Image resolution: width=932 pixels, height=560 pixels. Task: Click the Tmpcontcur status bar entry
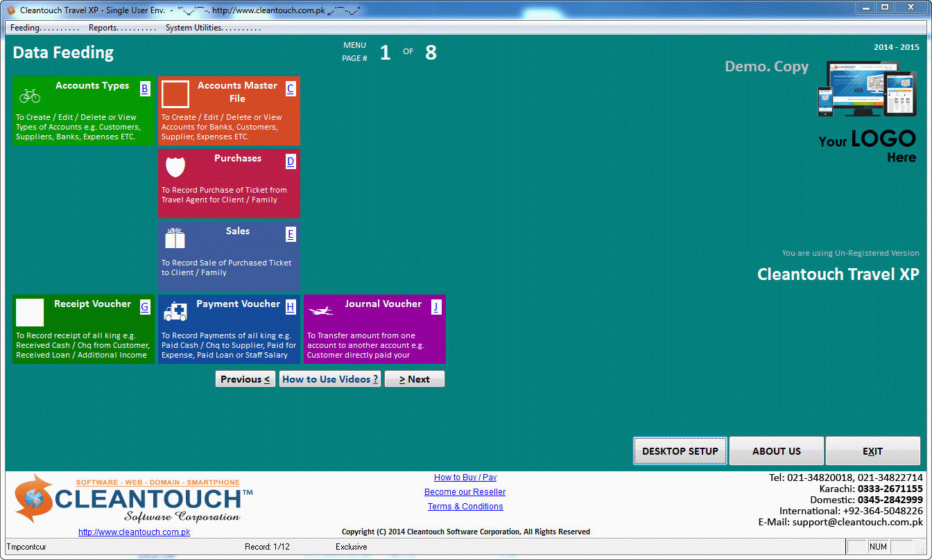(x=27, y=547)
